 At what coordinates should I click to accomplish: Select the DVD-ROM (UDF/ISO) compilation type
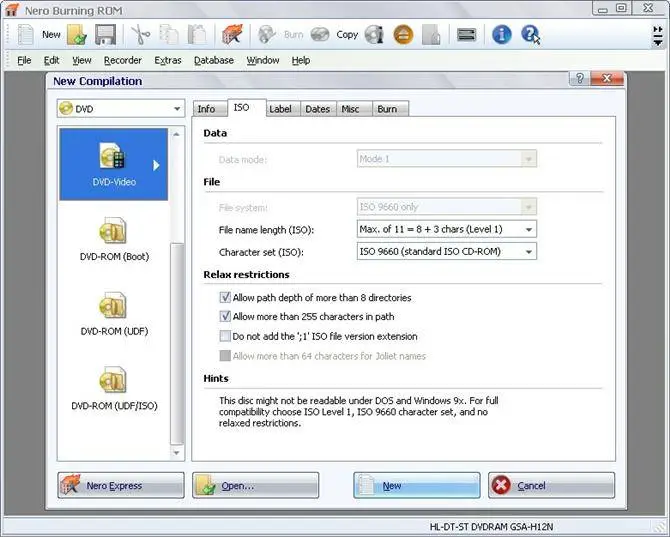coord(114,388)
